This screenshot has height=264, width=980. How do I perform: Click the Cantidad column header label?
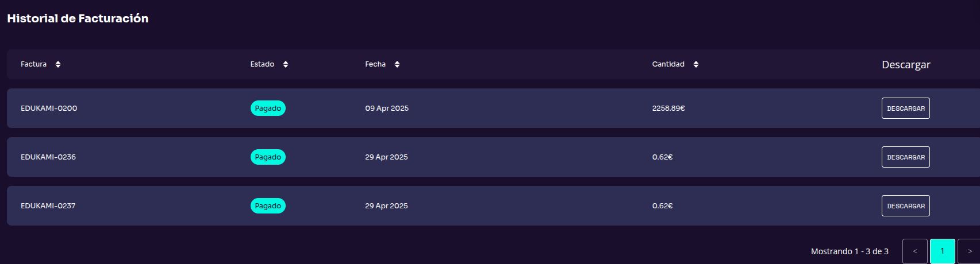(668, 64)
